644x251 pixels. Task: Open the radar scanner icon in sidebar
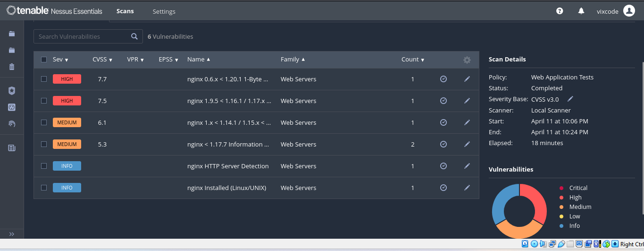12,124
